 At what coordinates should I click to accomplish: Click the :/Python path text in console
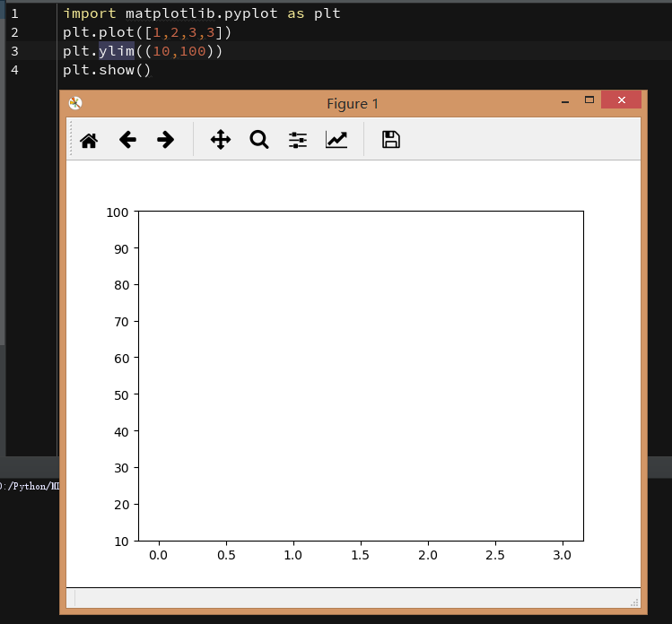[x=30, y=486]
